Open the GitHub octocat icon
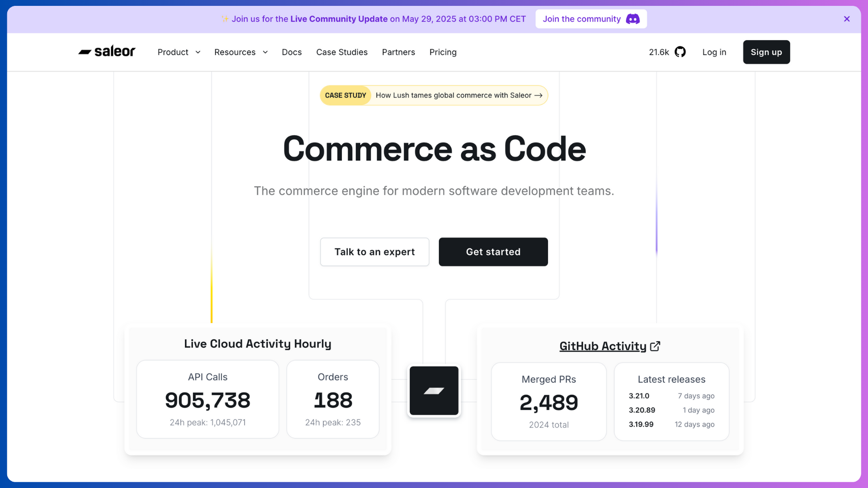868x488 pixels. tap(680, 52)
